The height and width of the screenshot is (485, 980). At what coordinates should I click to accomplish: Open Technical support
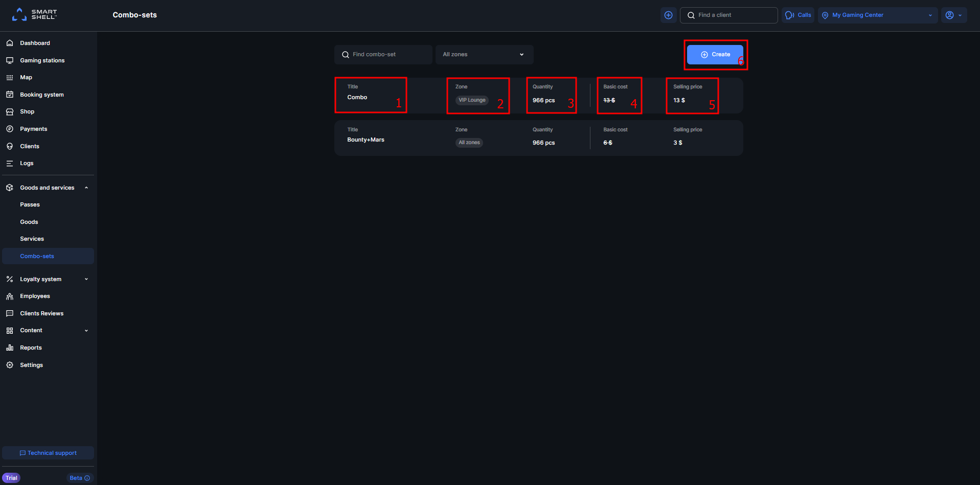[48, 453]
